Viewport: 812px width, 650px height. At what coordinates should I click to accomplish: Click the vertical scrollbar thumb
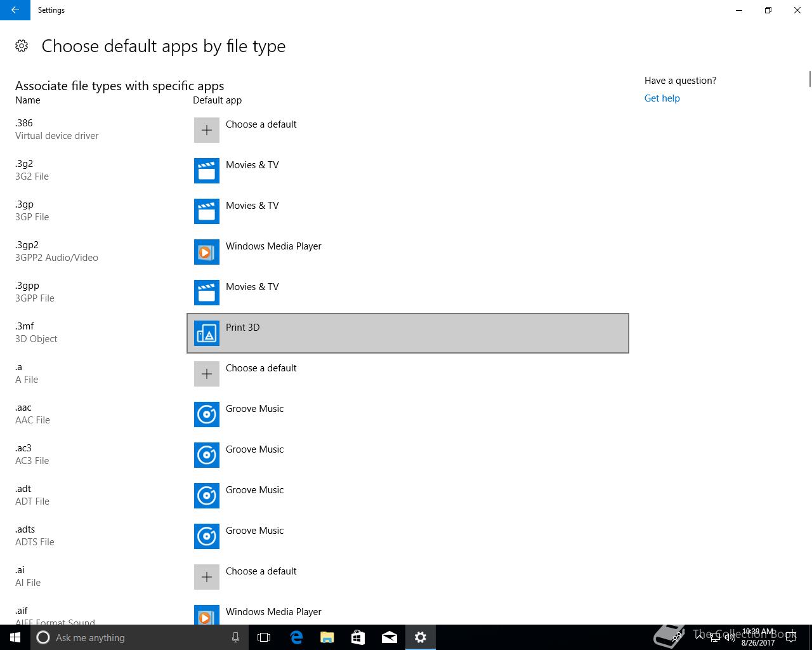pos(809,79)
